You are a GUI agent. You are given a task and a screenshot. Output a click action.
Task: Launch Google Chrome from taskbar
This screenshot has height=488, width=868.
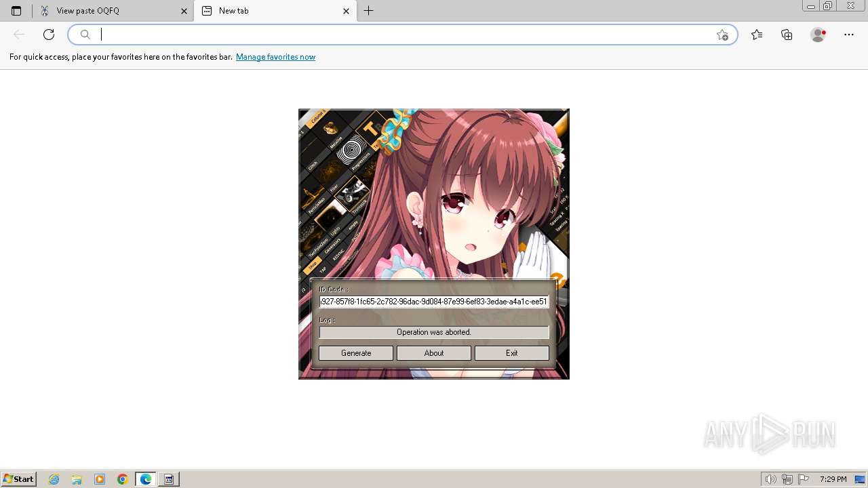pos(123,479)
